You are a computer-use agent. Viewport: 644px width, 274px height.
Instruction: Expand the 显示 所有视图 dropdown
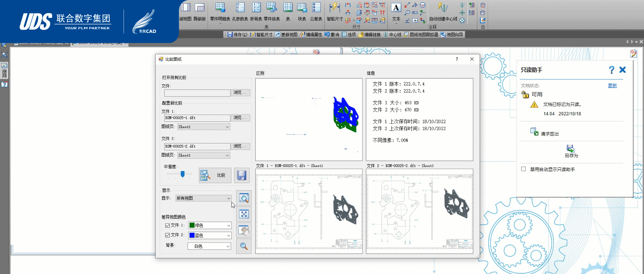coord(203,198)
